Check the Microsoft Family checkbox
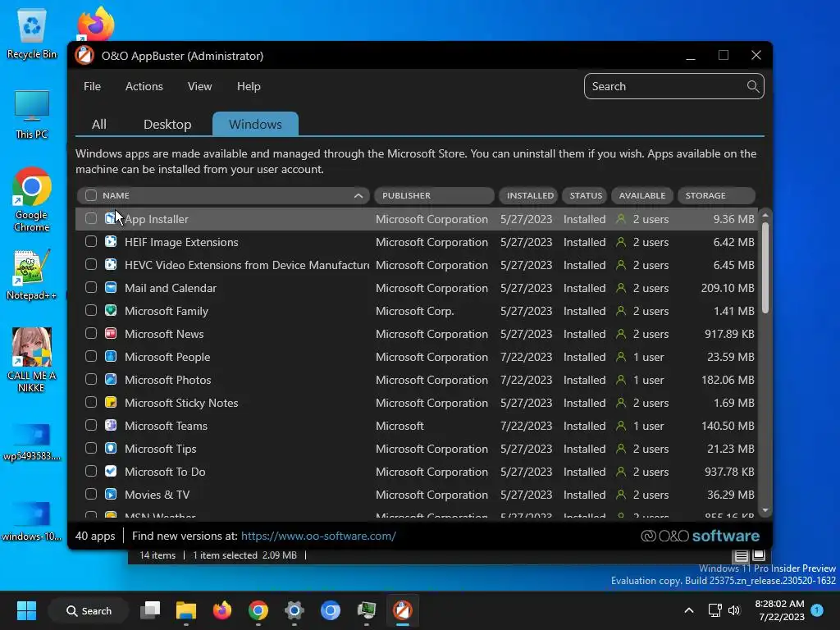 [x=91, y=311]
